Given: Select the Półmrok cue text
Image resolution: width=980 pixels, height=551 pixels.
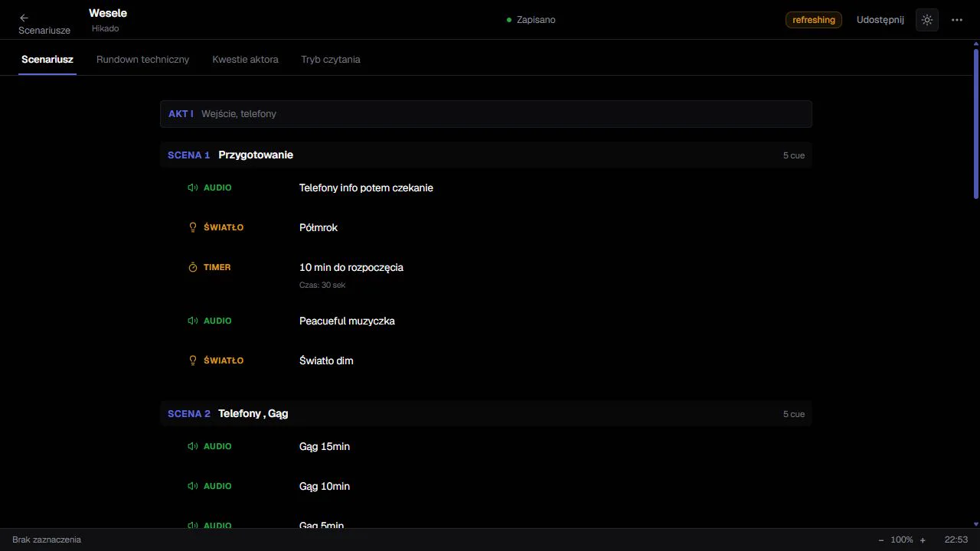Looking at the screenshot, I should (318, 227).
